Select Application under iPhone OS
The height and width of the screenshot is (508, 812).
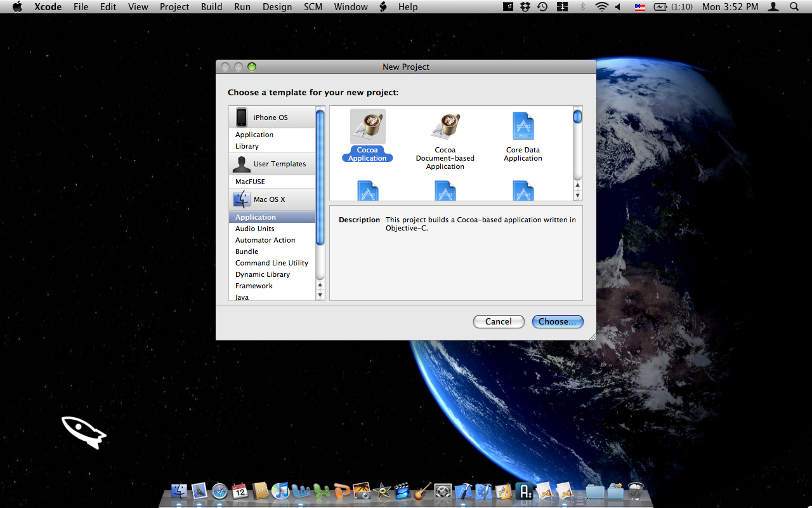pos(272,135)
